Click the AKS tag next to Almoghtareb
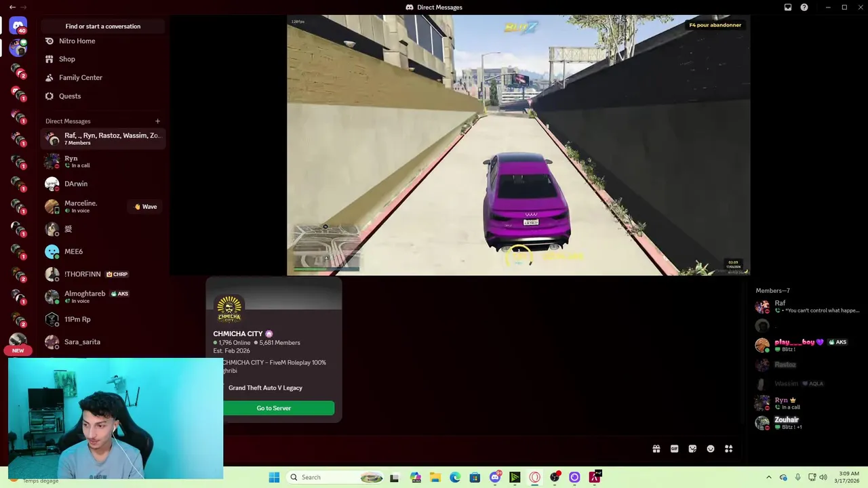 click(x=119, y=293)
